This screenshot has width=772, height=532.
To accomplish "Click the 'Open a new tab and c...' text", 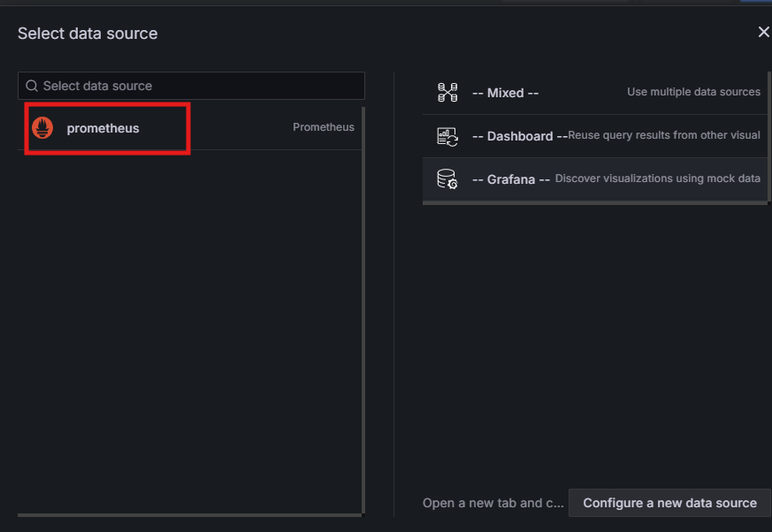I will [x=493, y=503].
